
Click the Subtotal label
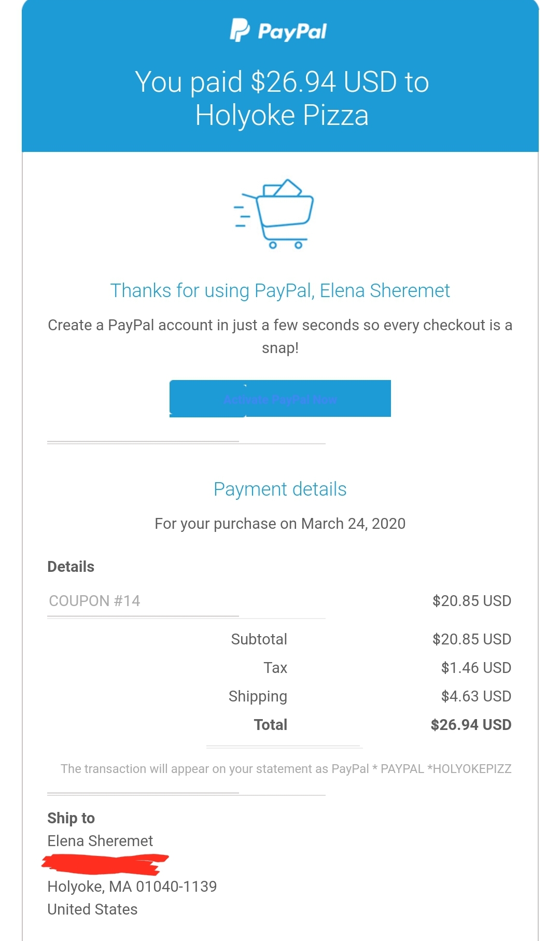tap(259, 639)
